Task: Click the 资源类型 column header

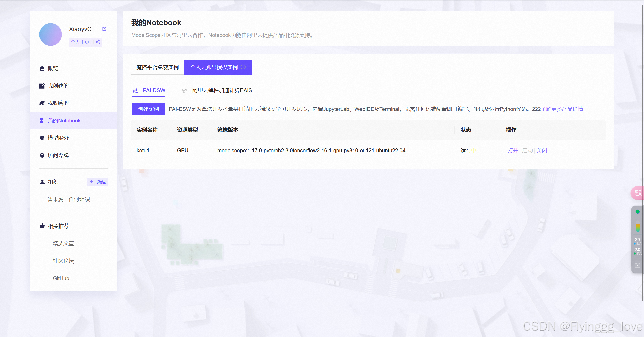Action: (187, 130)
